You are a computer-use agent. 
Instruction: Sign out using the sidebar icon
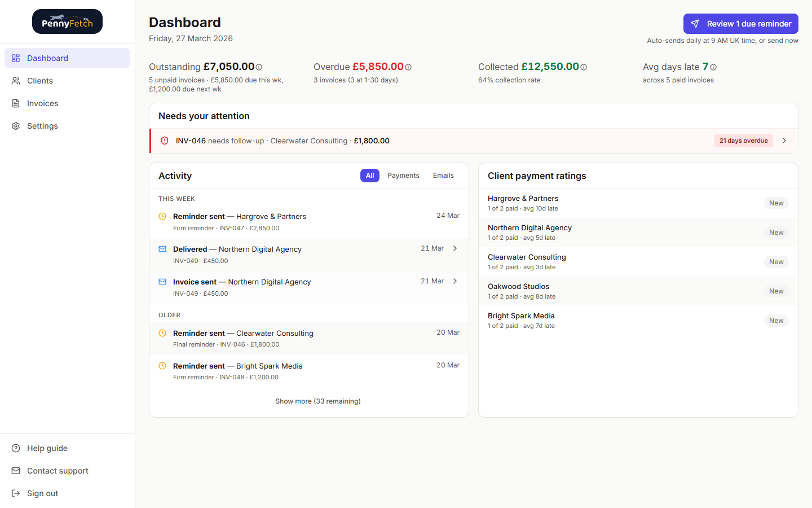pos(15,493)
